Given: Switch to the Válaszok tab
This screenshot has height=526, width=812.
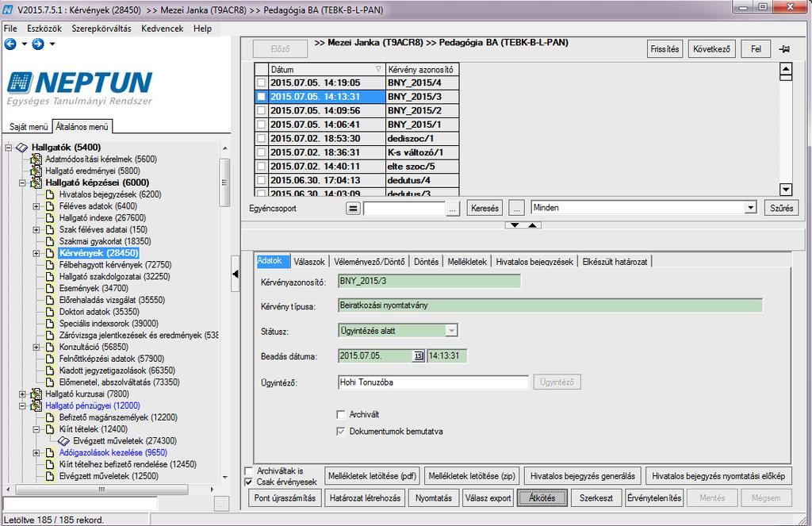Looking at the screenshot, I should [309, 262].
